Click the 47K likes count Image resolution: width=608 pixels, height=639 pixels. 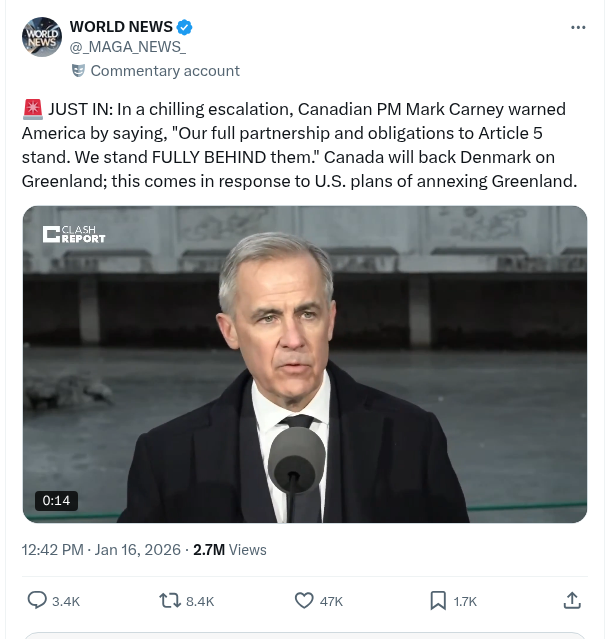click(331, 601)
